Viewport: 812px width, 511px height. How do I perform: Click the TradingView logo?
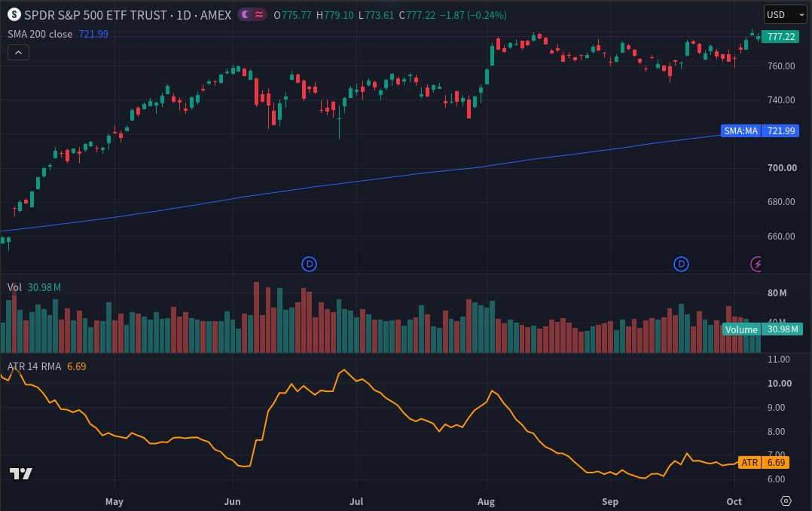pos(21,473)
